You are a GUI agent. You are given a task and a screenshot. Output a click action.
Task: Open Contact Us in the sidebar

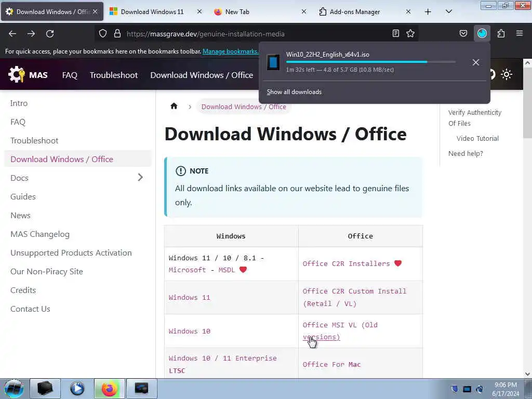[x=30, y=309]
